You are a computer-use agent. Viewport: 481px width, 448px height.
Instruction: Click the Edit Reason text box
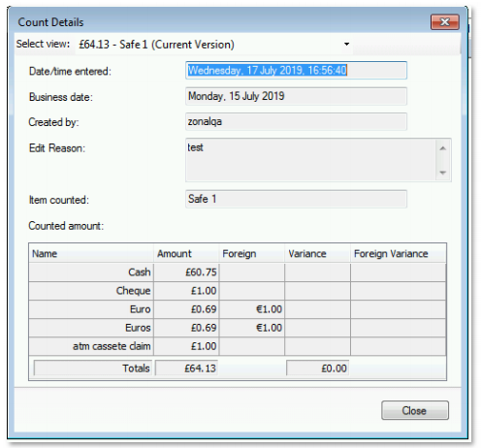point(310,160)
